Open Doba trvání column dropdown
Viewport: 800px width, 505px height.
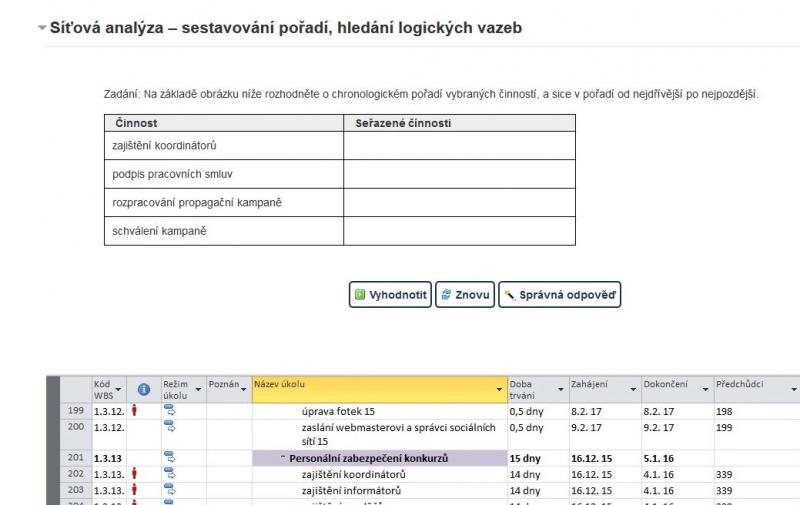point(561,390)
